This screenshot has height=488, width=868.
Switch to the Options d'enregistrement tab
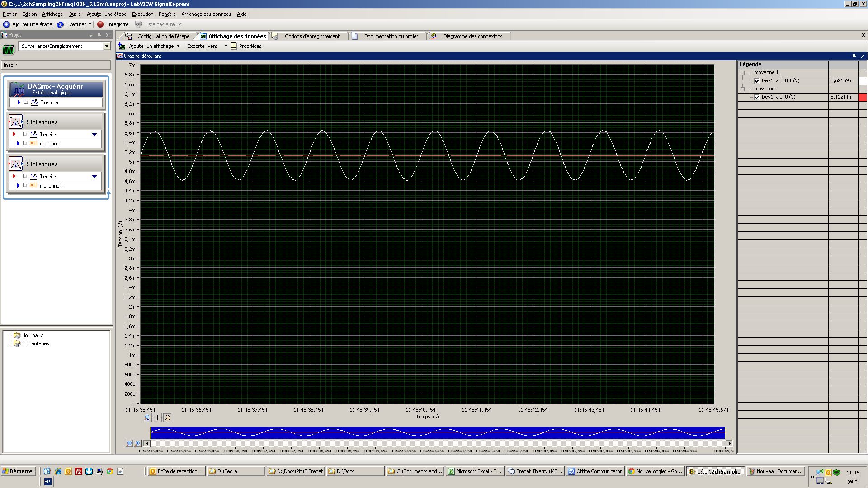point(311,36)
